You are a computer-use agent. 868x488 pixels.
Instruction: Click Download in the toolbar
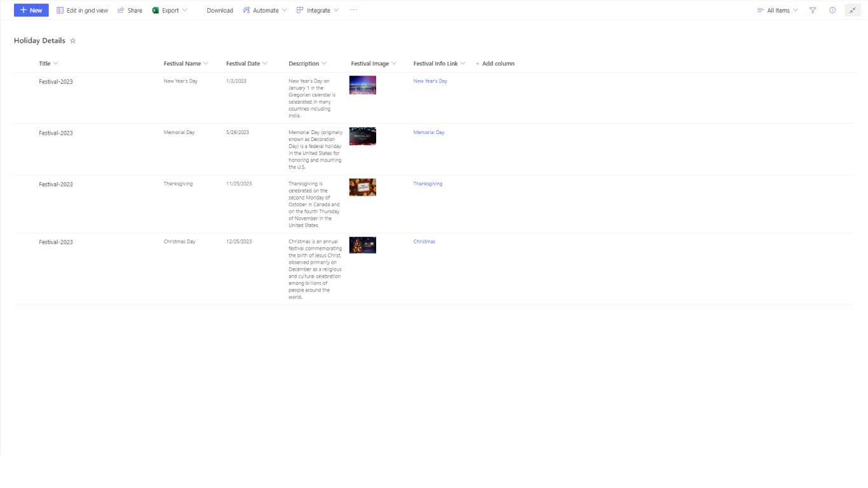pos(220,10)
